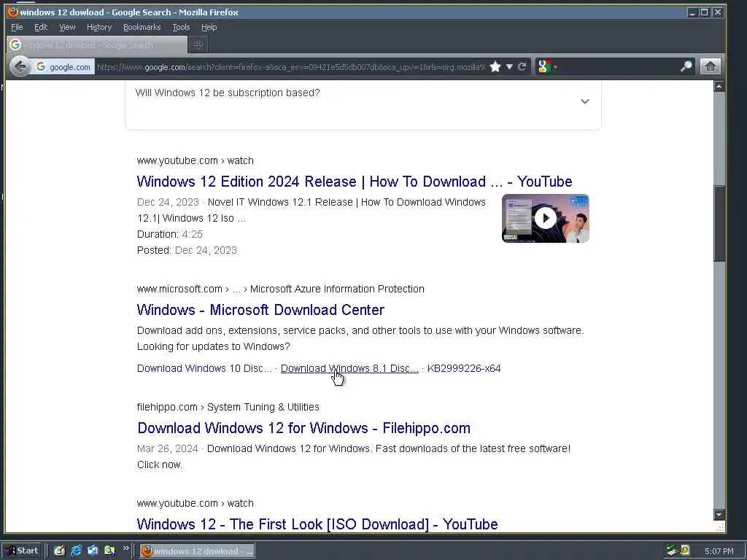Select the 'windows 12 dowload - Google Search' tab
The width and height of the screenshot is (747, 560).
[97, 44]
